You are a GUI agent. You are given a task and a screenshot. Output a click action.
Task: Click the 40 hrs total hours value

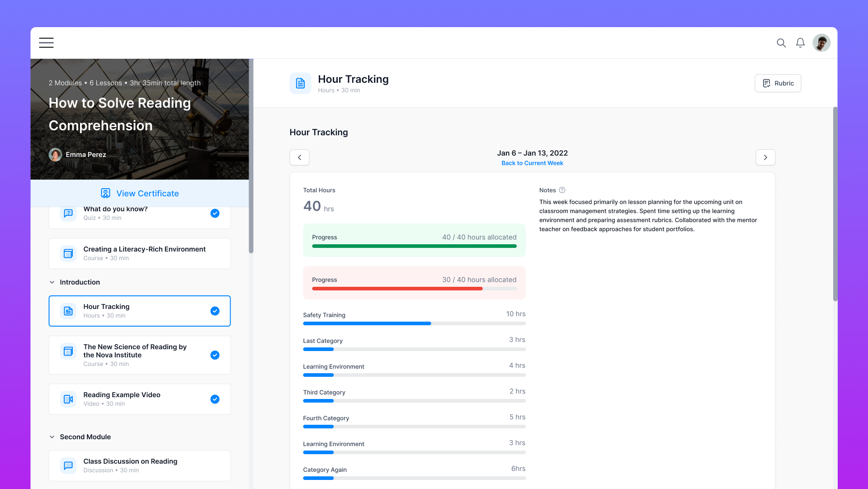coord(318,206)
